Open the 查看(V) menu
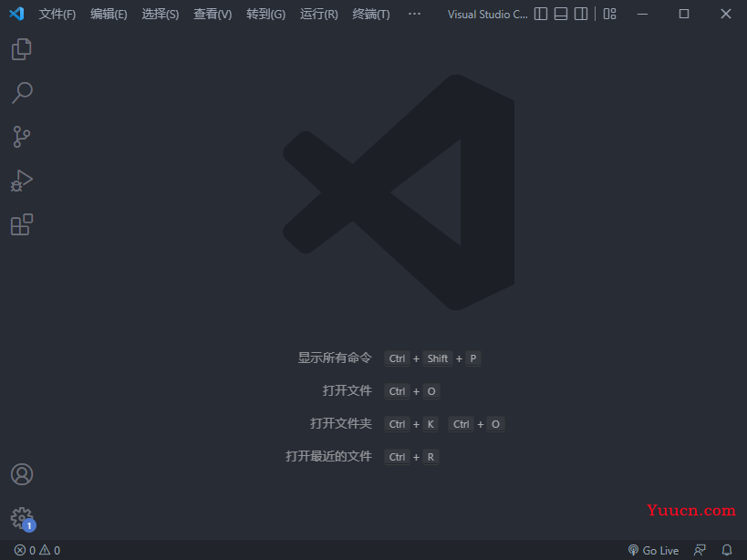 213,15
